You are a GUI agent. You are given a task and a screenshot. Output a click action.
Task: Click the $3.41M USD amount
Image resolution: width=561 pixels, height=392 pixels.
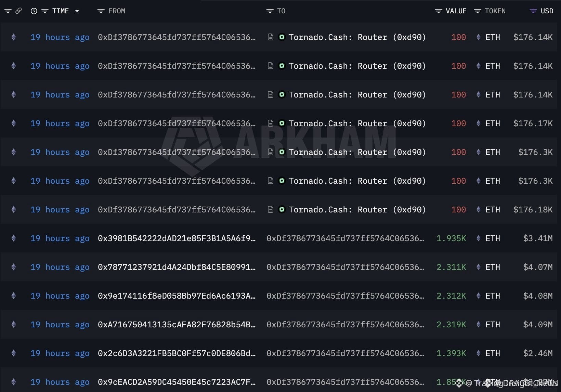[538, 238]
